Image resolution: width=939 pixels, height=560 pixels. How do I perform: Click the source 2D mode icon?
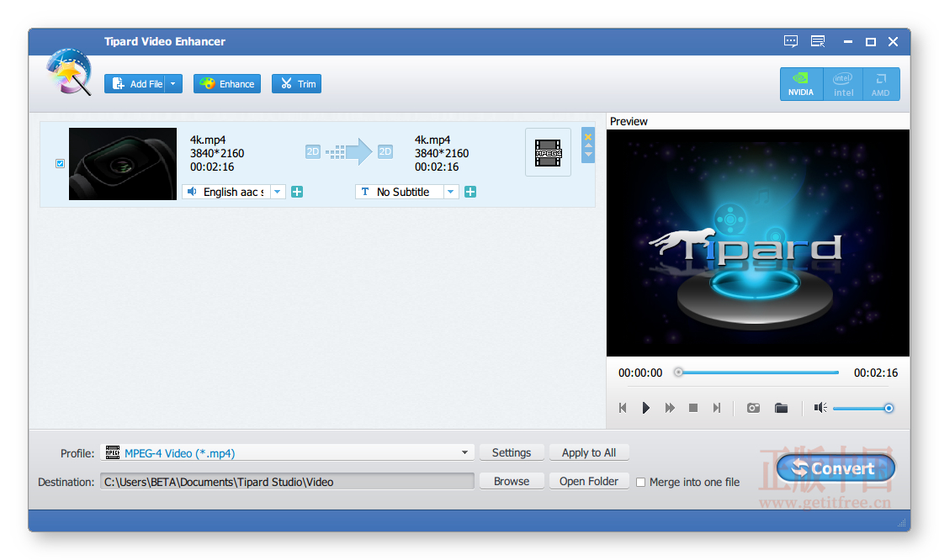313,152
